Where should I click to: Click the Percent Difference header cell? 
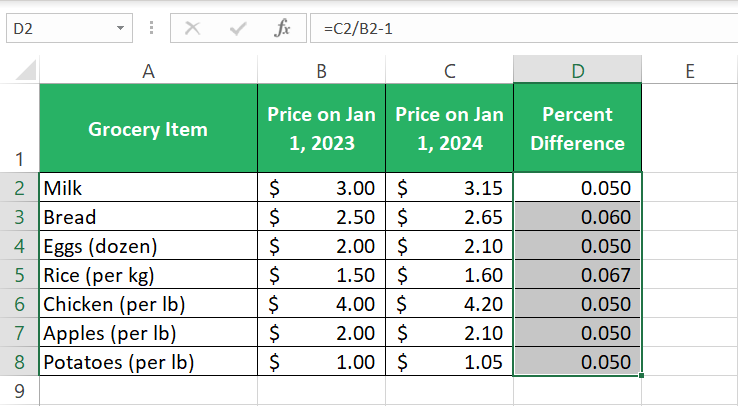[x=577, y=128]
